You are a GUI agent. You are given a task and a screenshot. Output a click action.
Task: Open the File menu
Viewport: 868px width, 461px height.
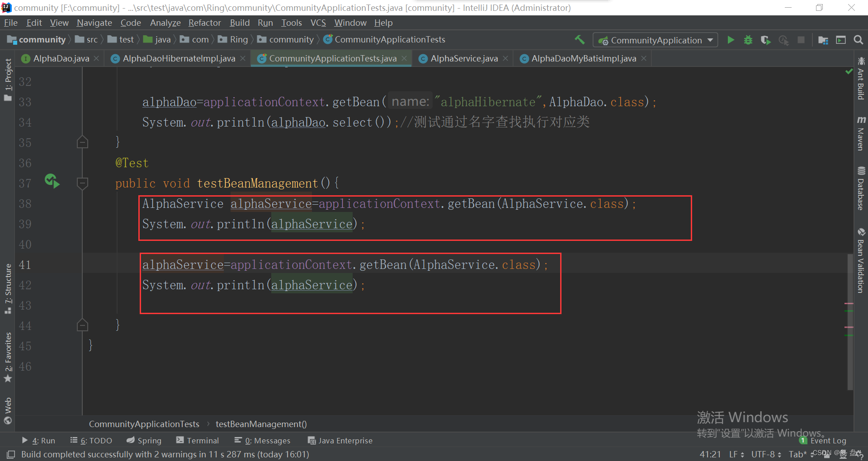(10, 23)
